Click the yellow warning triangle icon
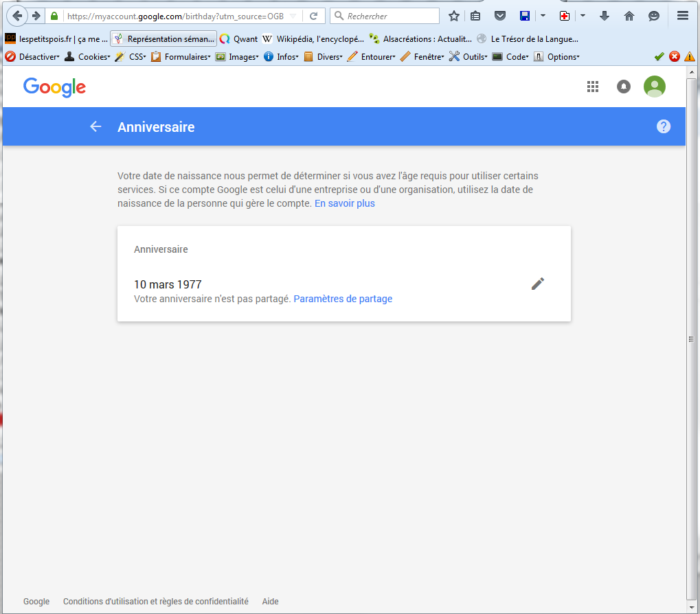 (690, 57)
